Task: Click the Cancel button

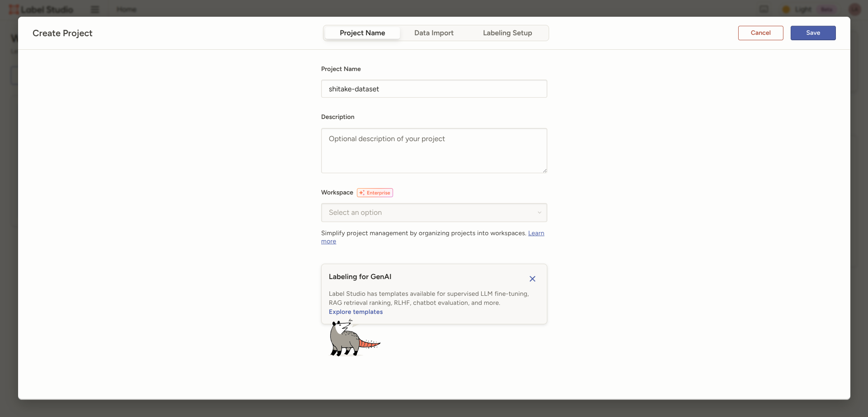Action: point(760,33)
